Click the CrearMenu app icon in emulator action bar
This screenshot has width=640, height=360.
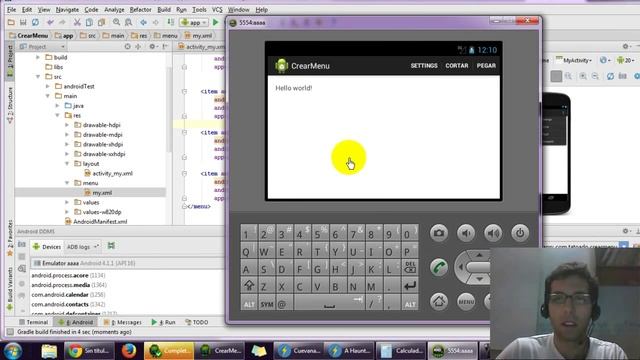[281, 65]
